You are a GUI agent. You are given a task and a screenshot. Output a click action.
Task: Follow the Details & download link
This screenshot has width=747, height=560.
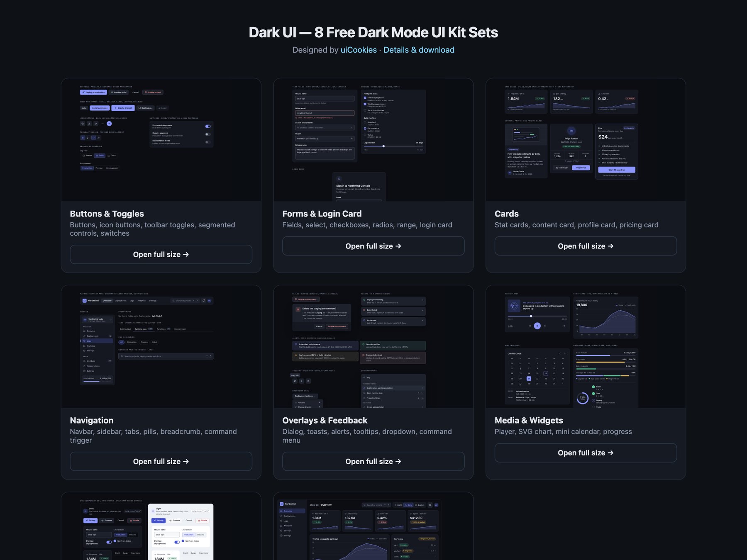419,50
